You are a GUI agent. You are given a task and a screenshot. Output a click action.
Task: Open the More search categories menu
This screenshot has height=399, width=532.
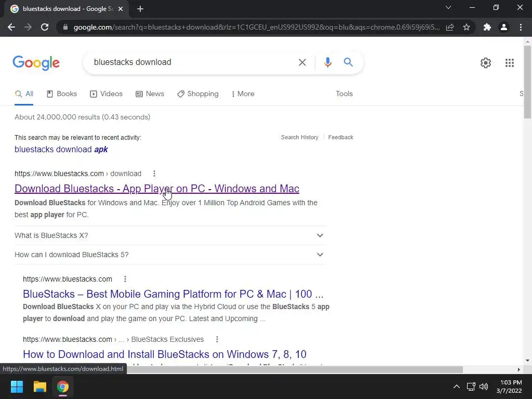[x=243, y=94]
